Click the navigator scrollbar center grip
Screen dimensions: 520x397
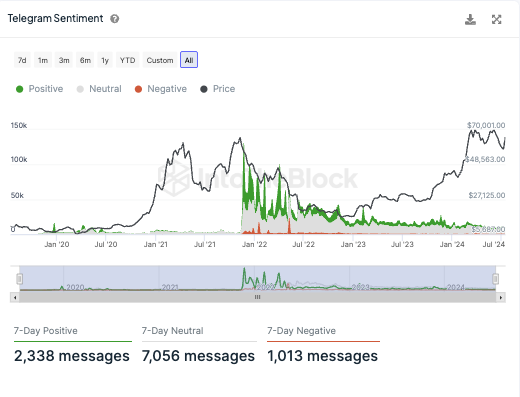tap(257, 297)
